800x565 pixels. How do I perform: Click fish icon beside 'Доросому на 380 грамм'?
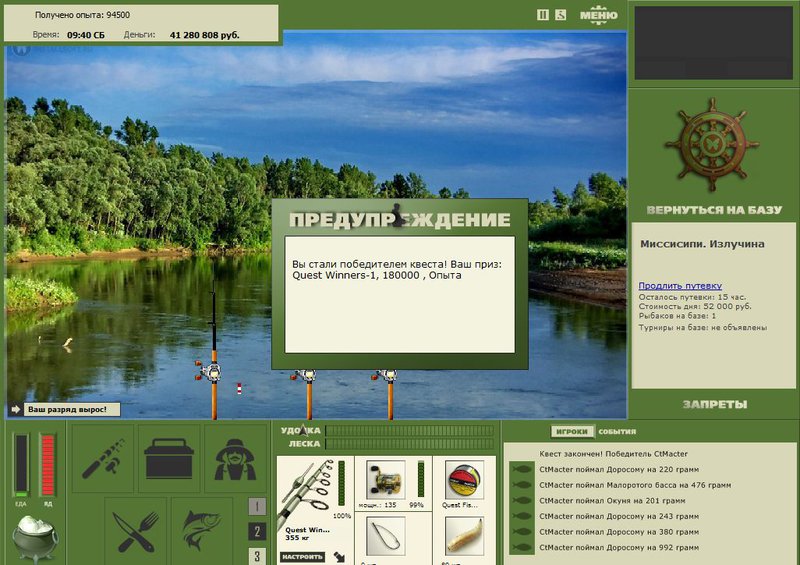point(521,532)
